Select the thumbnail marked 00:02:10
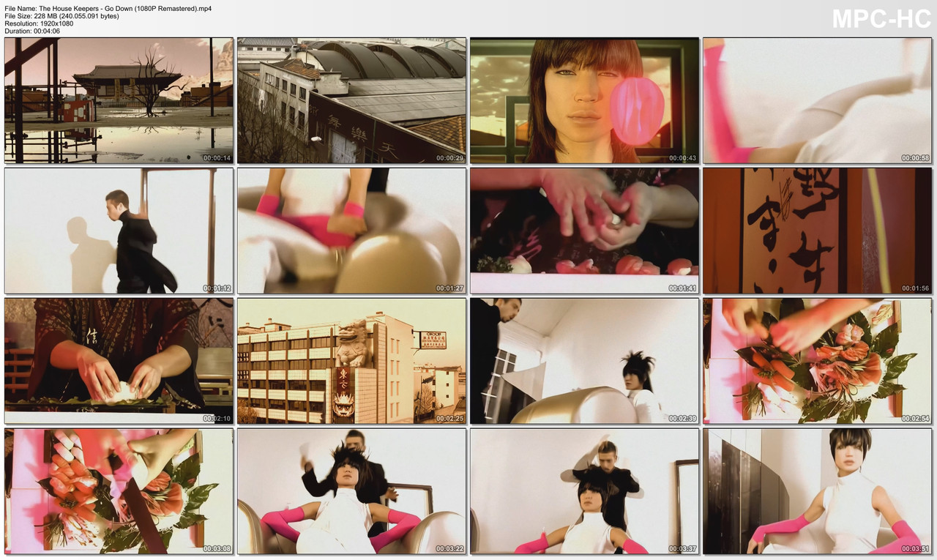Image resolution: width=937 pixels, height=560 pixels. point(119,361)
